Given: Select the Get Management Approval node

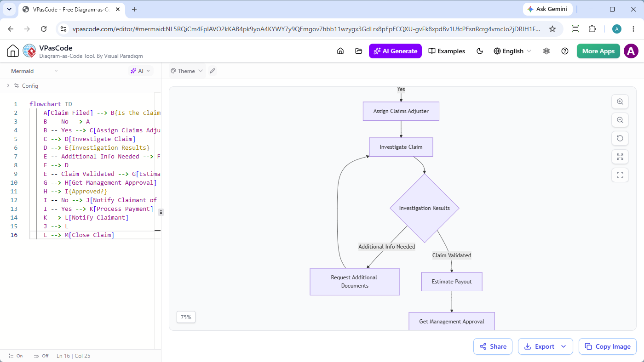Looking at the screenshot, I should 452,321.
